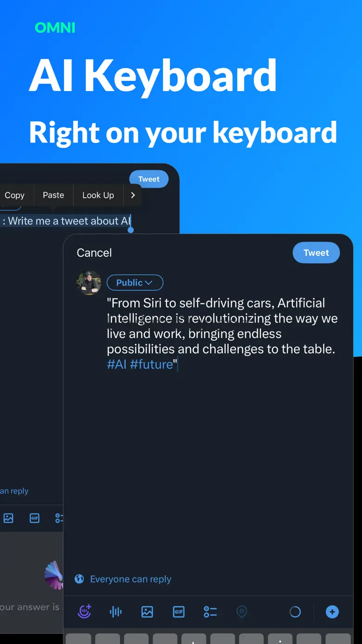
Task: Create a poll with the poll icon
Action: (210, 612)
